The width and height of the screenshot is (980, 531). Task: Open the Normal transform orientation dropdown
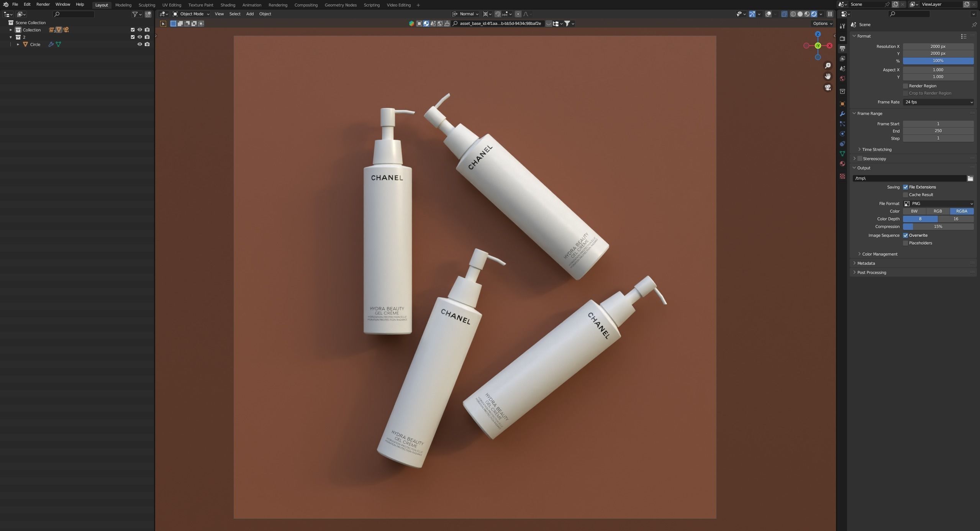point(465,14)
